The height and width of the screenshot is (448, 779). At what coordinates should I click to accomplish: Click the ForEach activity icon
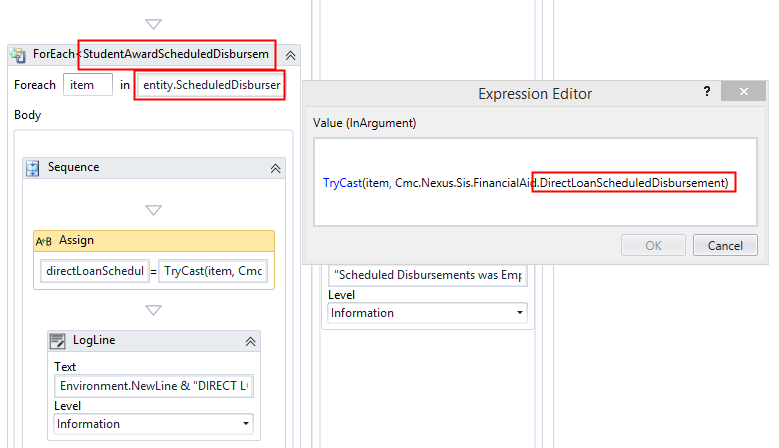pos(19,56)
